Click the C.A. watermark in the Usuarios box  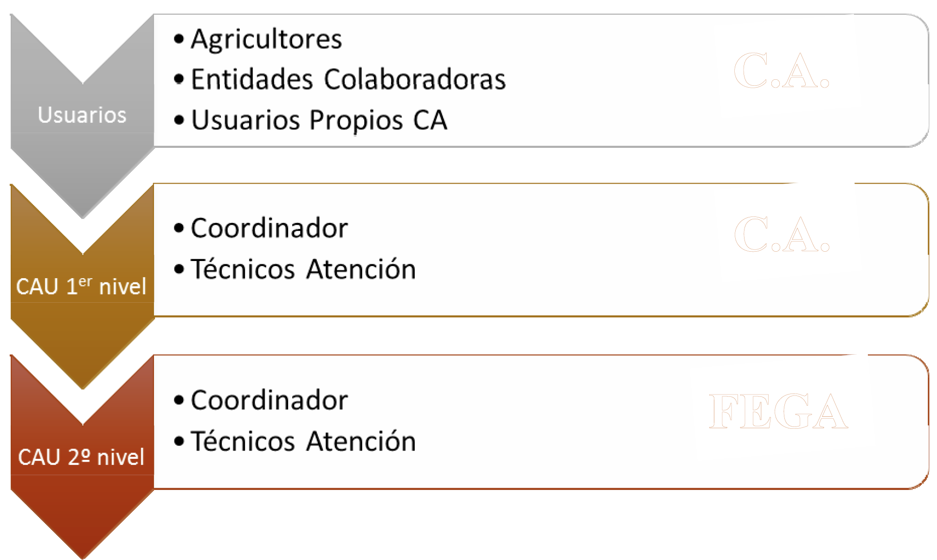(782, 70)
